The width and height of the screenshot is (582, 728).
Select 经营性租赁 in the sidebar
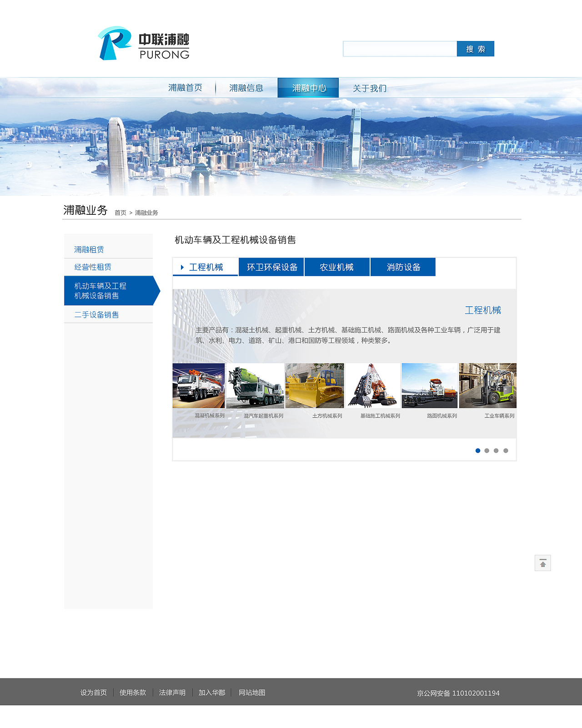[93, 267]
